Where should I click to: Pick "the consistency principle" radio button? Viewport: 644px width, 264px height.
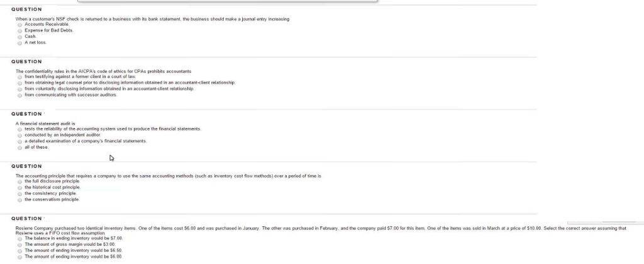20,193
